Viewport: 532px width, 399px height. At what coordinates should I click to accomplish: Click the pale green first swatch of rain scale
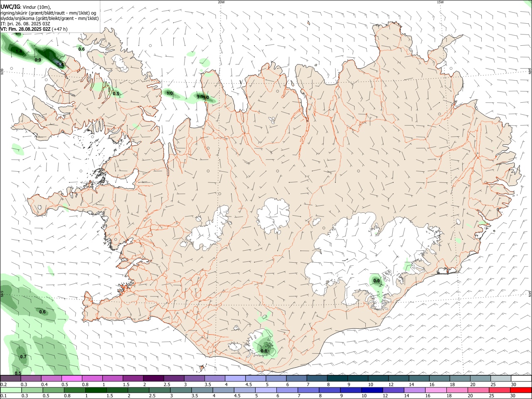(11, 390)
